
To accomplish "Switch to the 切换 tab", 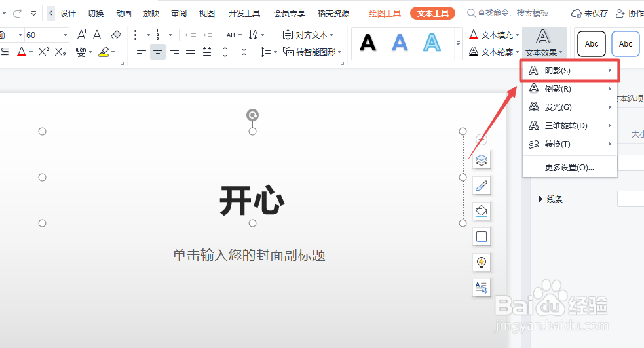I will tap(96, 14).
